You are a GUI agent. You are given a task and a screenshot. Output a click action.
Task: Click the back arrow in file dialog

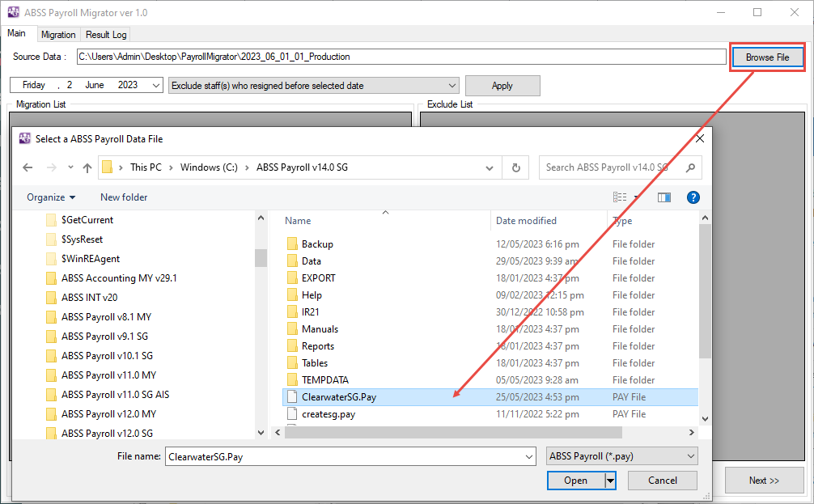[28, 167]
